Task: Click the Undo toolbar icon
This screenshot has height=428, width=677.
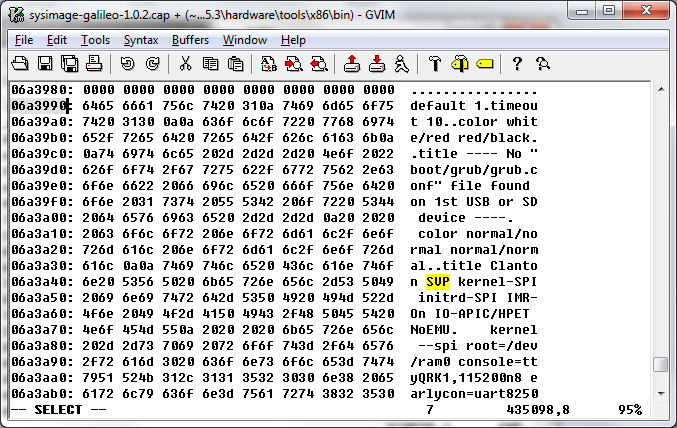Action: [x=127, y=64]
